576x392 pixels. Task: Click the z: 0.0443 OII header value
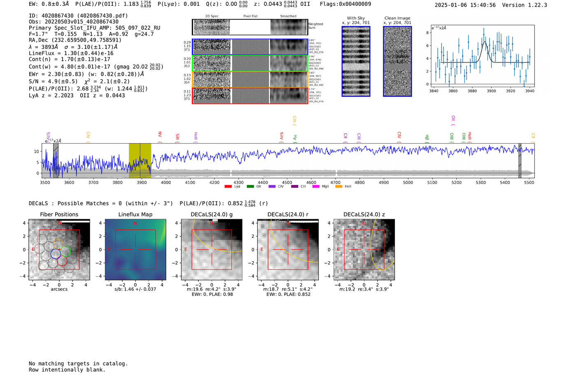(282, 4)
